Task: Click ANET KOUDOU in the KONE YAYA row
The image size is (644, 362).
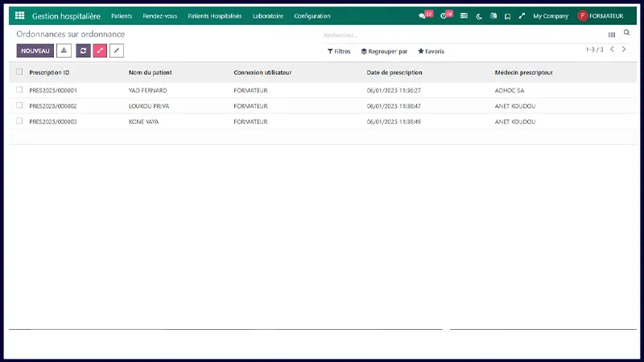Action: pyautogui.click(x=515, y=121)
